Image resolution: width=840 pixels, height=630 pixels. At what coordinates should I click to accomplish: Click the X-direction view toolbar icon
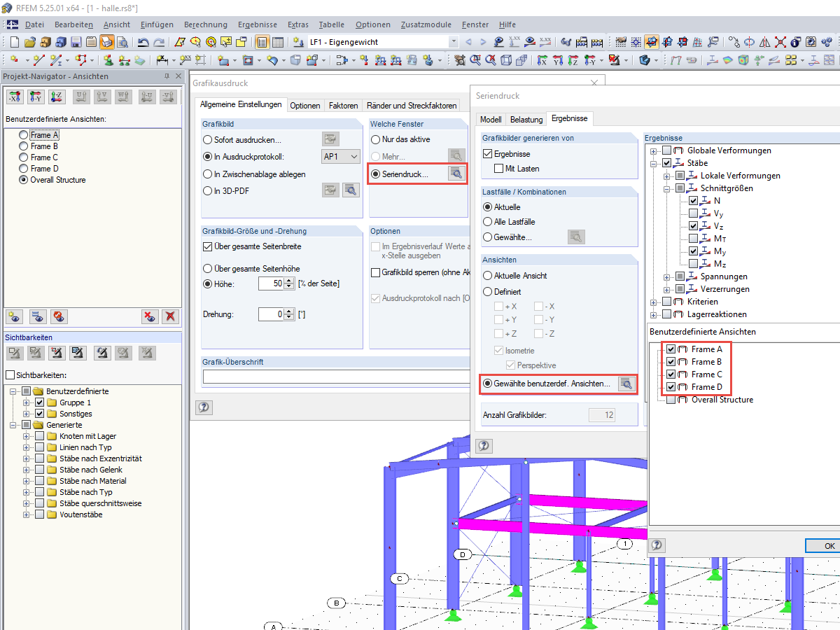pyautogui.click(x=541, y=60)
